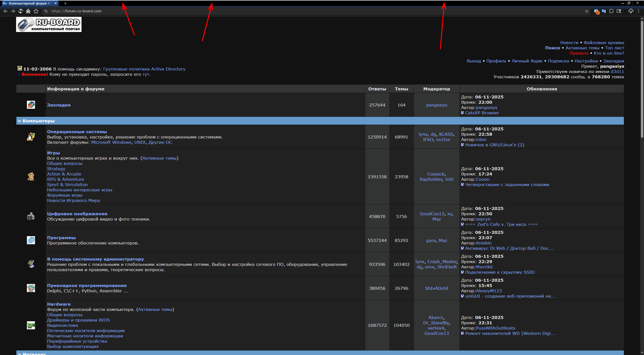Click the Компьютеры category header
The height and width of the screenshot is (355, 644).
coord(38,121)
